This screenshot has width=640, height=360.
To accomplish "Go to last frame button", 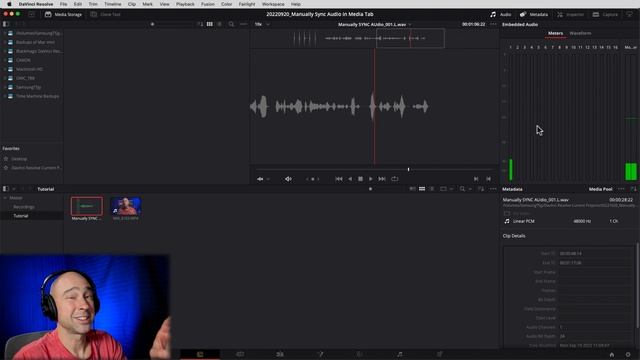I will coord(382,179).
